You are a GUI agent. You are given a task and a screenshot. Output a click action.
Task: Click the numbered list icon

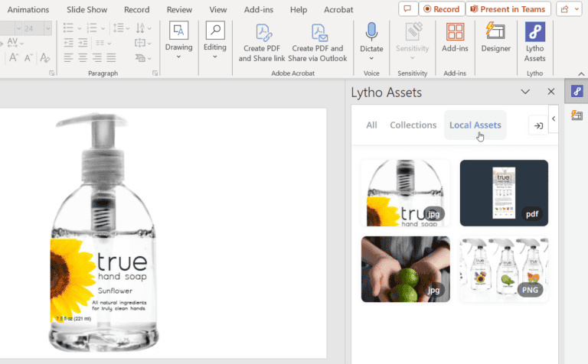(x=92, y=28)
